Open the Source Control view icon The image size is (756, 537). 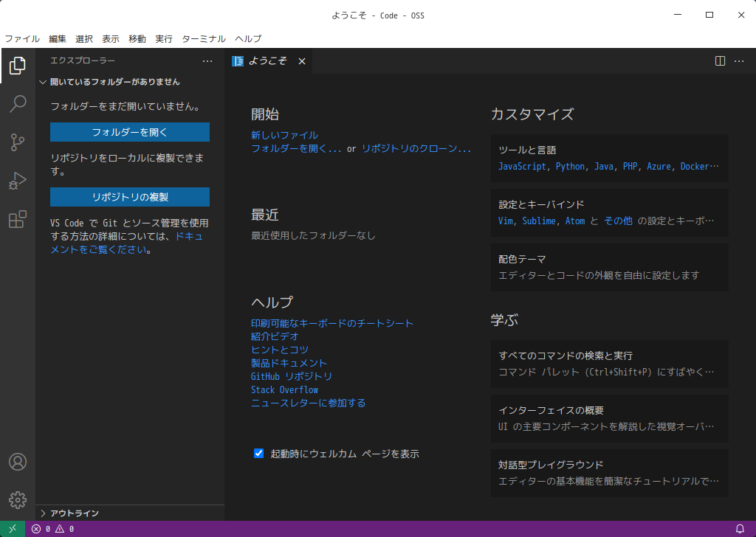click(18, 142)
